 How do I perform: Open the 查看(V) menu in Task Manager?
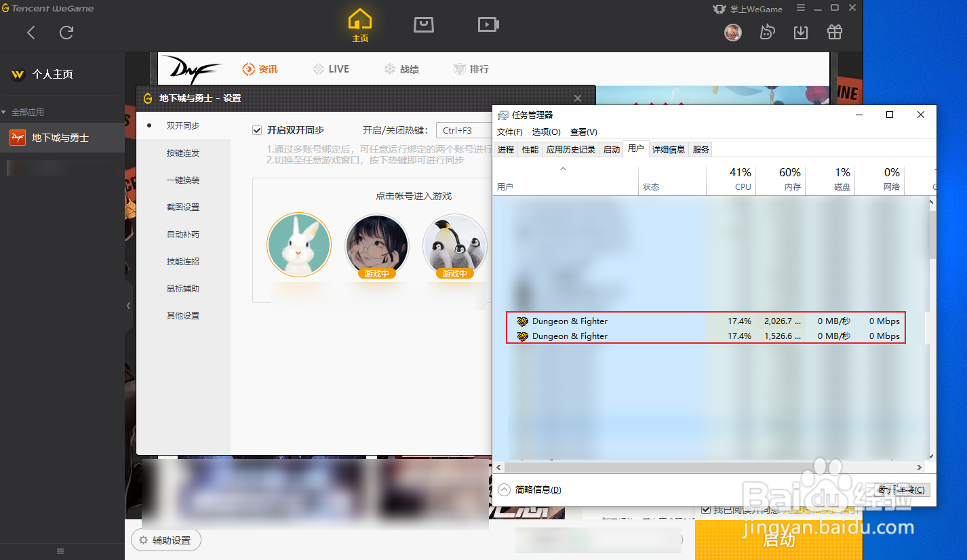pos(584,132)
